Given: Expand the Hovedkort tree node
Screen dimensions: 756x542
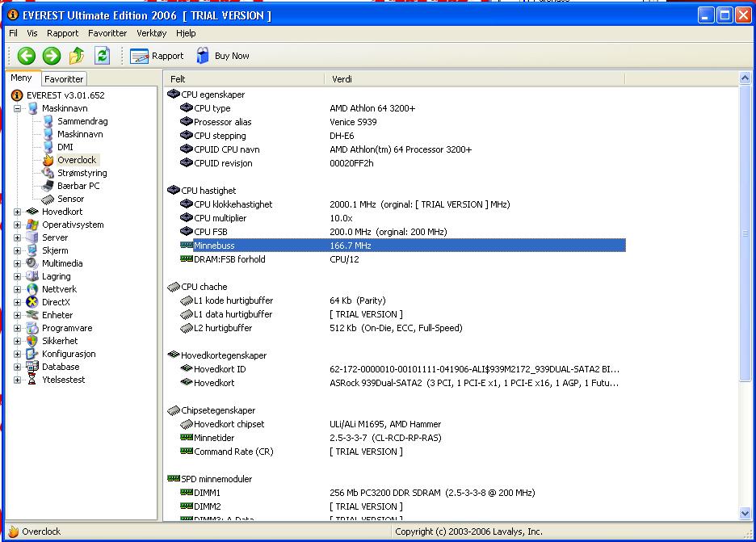Looking at the screenshot, I should click(x=17, y=212).
